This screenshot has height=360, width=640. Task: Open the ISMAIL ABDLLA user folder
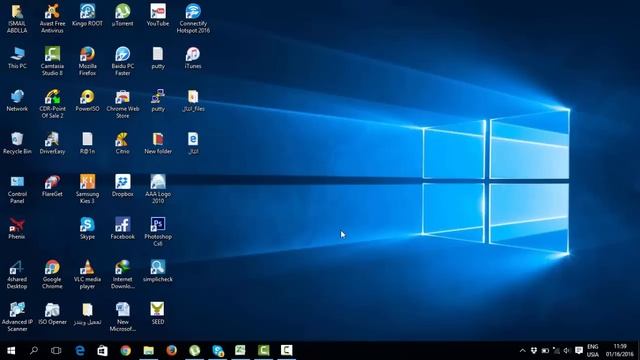pyautogui.click(x=17, y=19)
